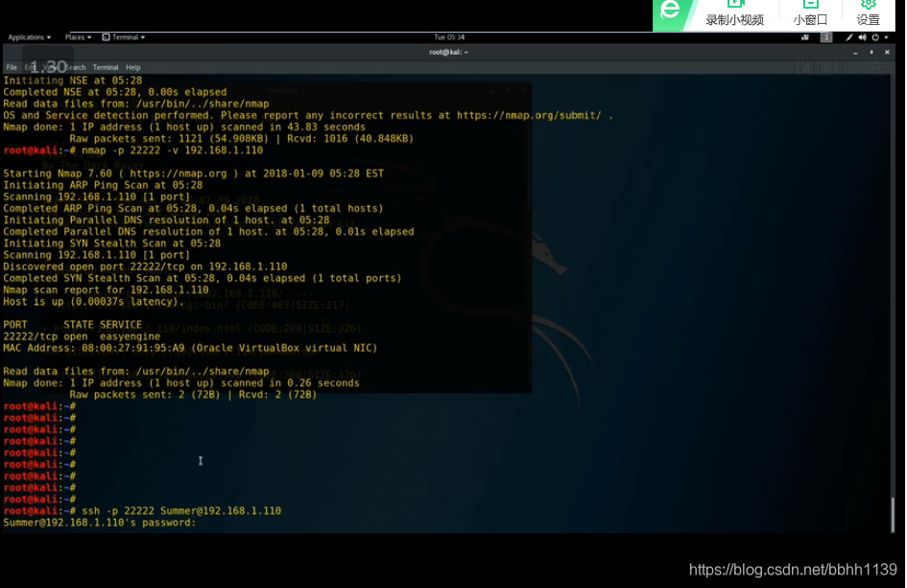Click 'Initiating Parallel DNS resolution' line
Image resolution: width=907 pixels, height=588 pixels.
[x=166, y=221]
